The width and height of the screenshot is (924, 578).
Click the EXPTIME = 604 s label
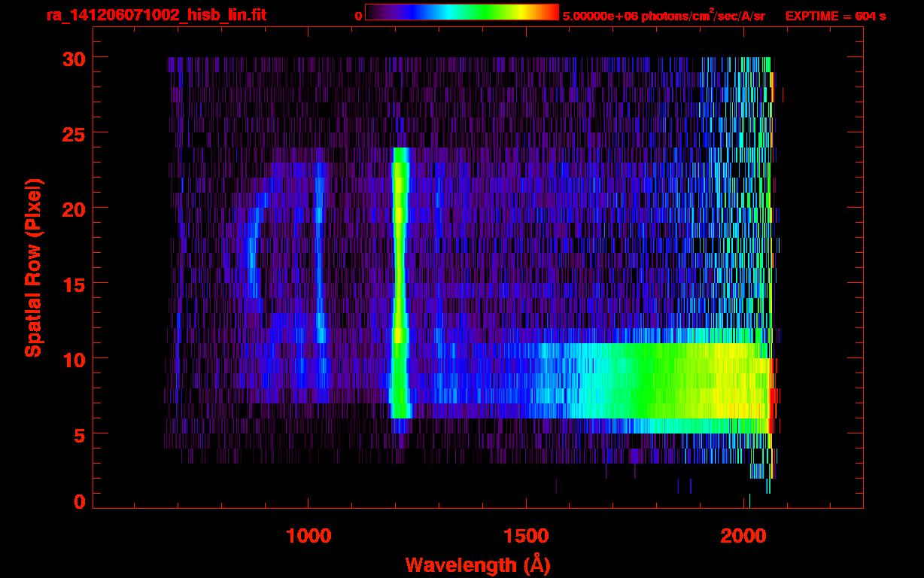click(x=835, y=15)
